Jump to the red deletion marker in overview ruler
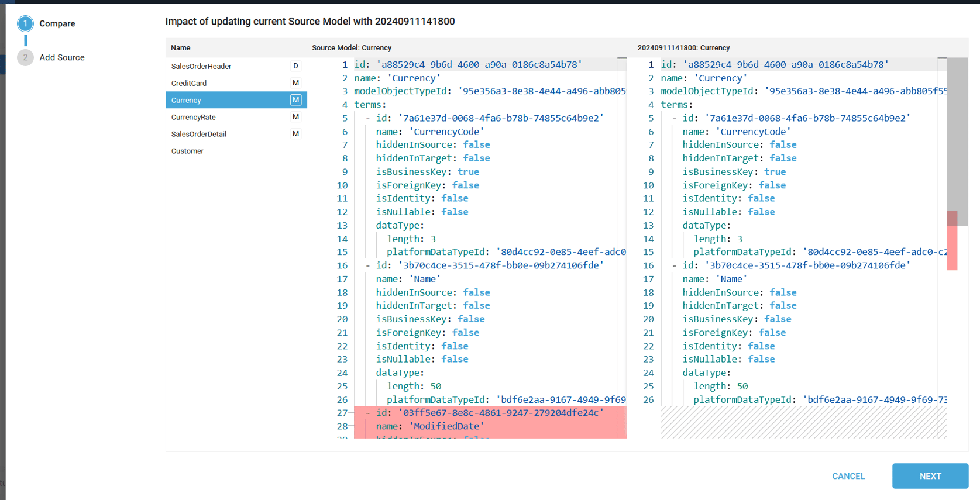This screenshot has width=980, height=500. 952,240
